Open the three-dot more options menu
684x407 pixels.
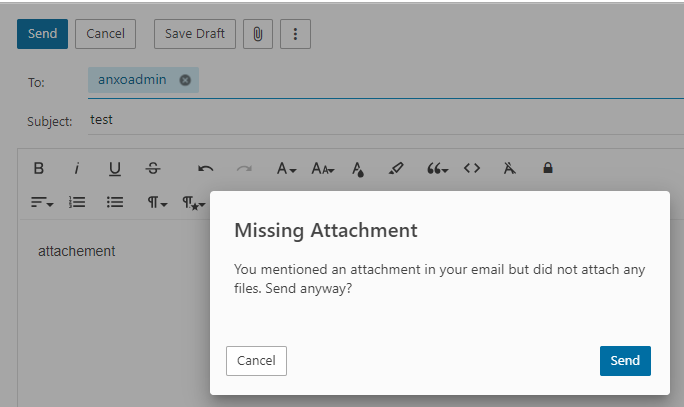(x=295, y=33)
